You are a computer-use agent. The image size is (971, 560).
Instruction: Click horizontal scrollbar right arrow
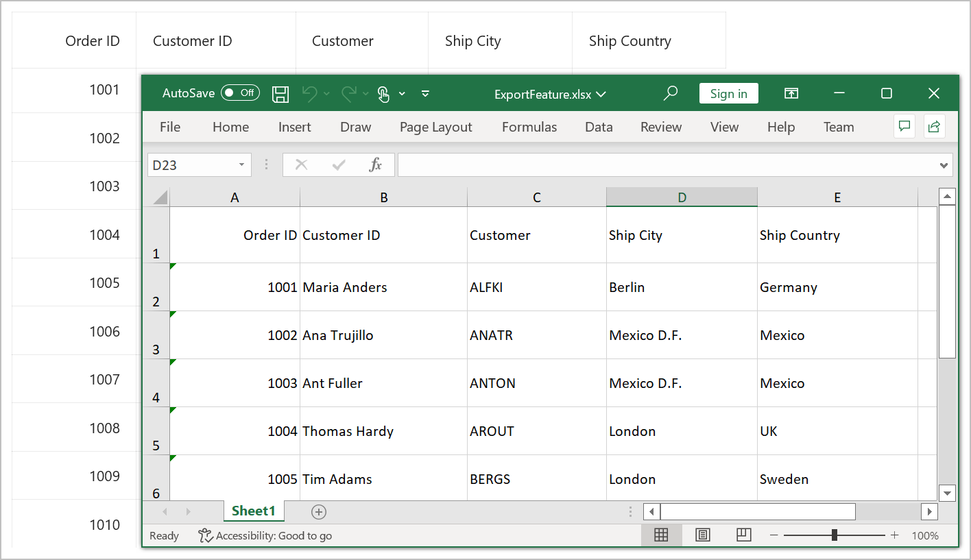click(929, 511)
